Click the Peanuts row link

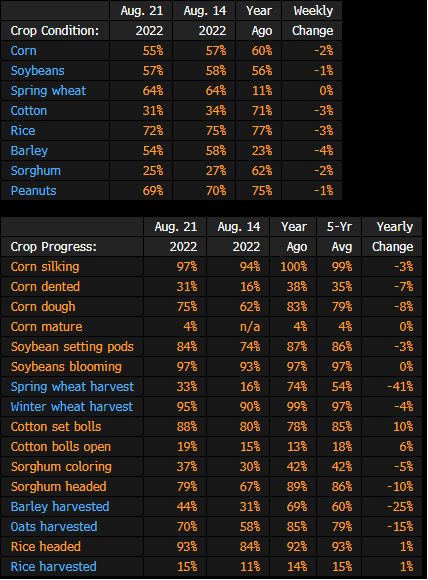click(x=33, y=190)
